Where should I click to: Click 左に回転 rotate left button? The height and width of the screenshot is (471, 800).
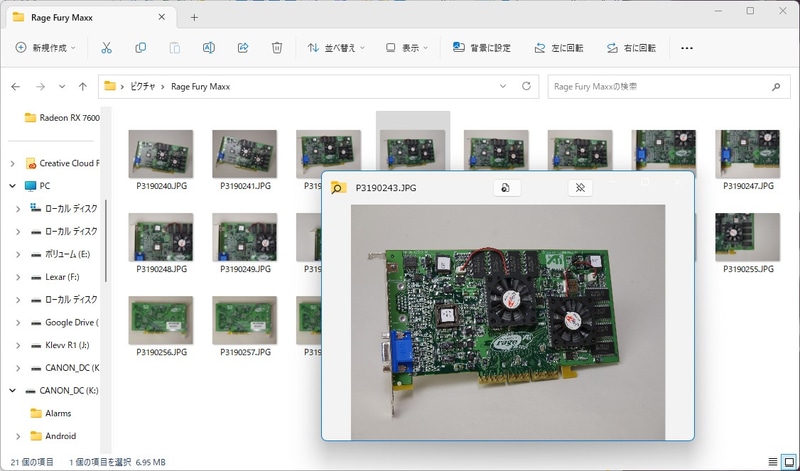coord(558,48)
